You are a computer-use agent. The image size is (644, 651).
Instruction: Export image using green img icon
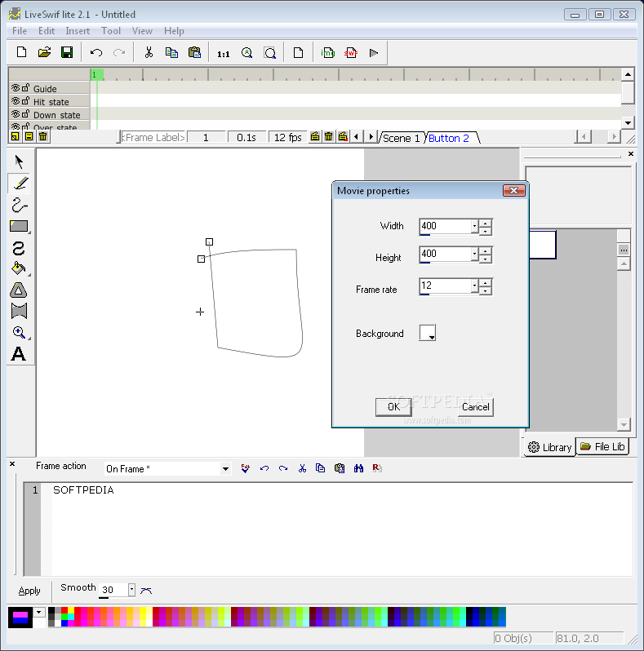[x=328, y=53]
